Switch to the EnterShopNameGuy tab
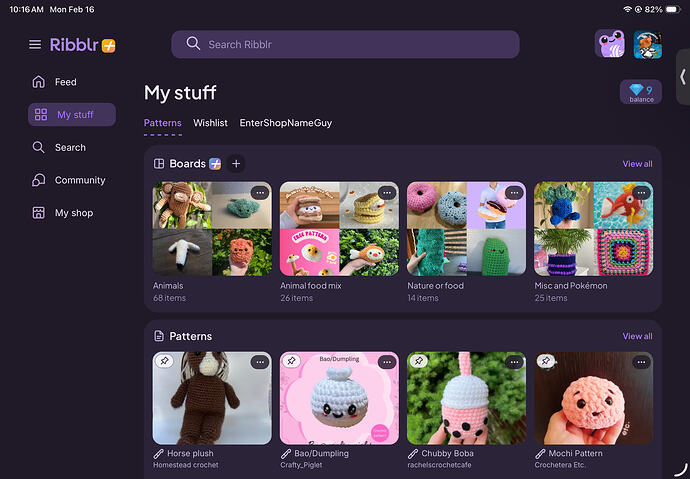The image size is (690, 479). pyautogui.click(x=285, y=123)
